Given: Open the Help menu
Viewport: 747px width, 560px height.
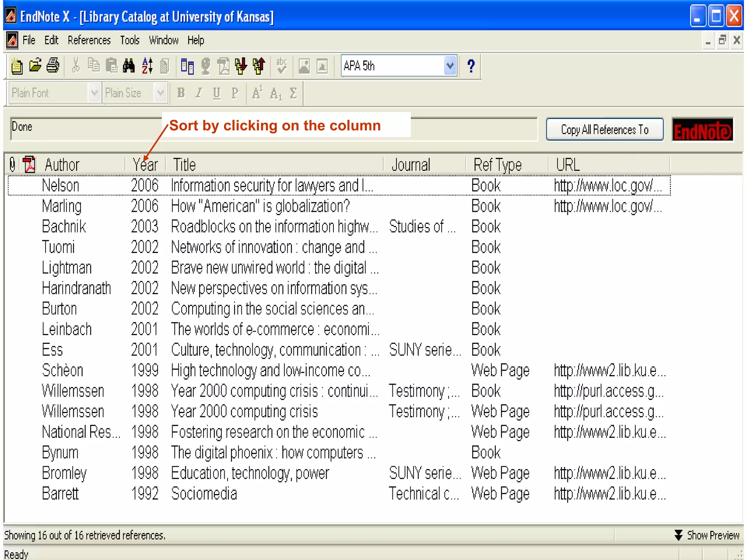Looking at the screenshot, I should click(x=196, y=40).
